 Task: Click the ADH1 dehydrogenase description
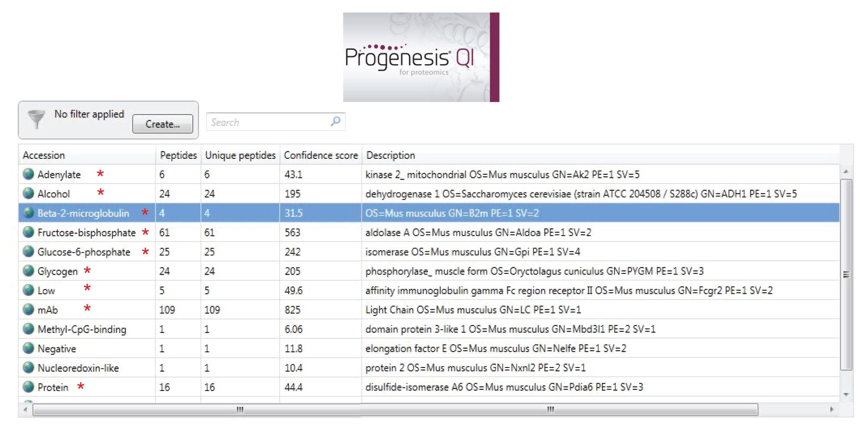(x=581, y=194)
